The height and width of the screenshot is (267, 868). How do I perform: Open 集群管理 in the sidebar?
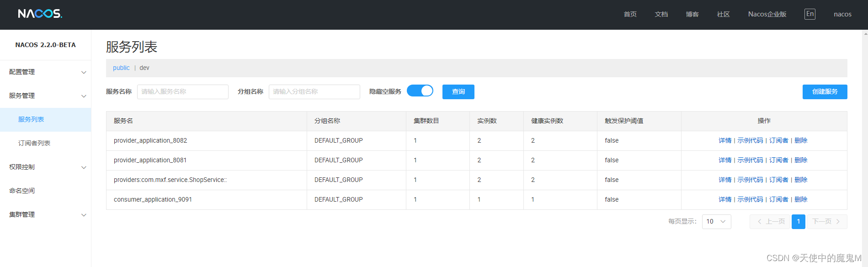point(22,214)
